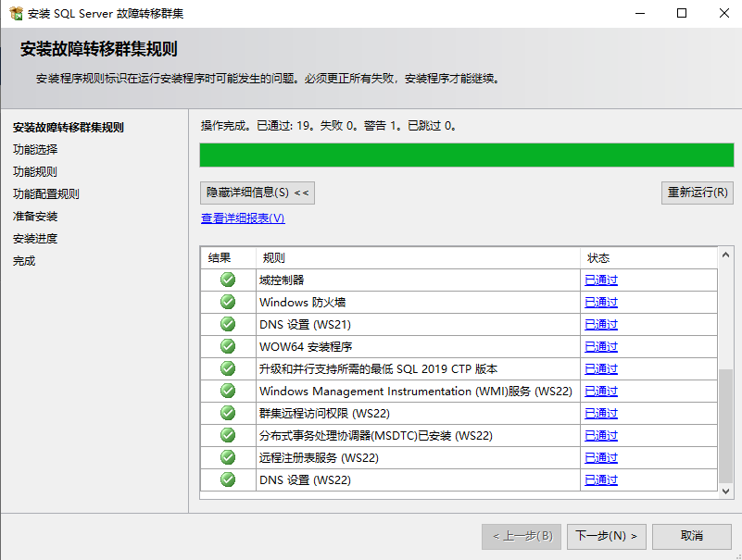
Task: Proceed with 下一步(N) button
Action: pyautogui.click(x=607, y=536)
